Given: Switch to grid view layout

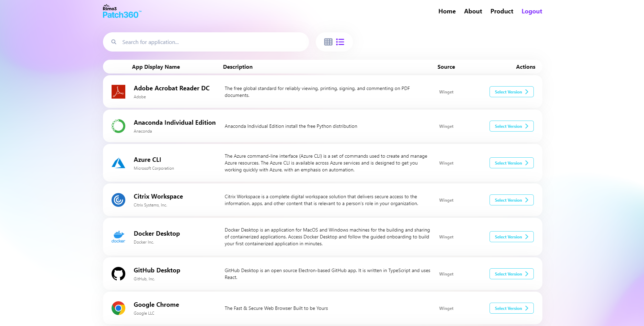Looking at the screenshot, I should [x=328, y=42].
